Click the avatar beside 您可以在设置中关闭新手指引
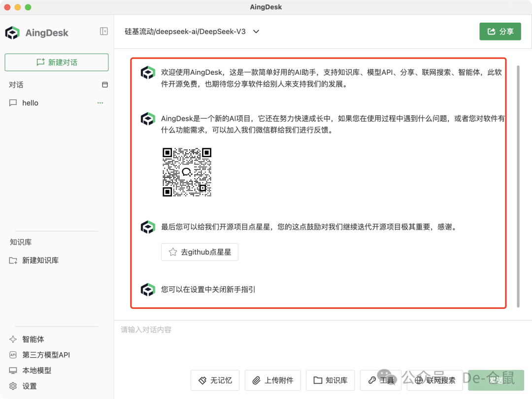Screen dimensions: 532x399 point(148,290)
